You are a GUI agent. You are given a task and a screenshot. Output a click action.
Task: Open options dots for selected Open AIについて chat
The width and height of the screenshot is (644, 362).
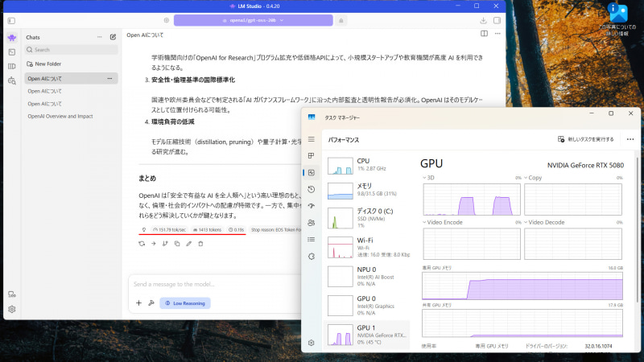[x=109, y=78]
